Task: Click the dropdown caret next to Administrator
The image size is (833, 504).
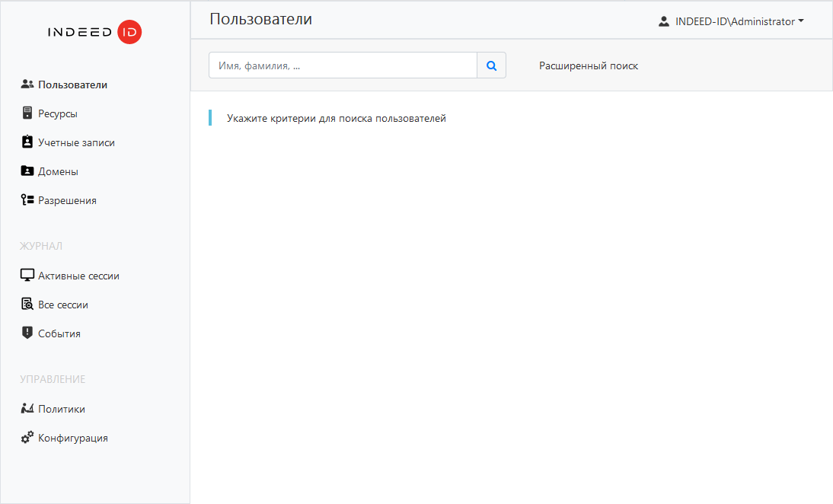Action: click(801, 22)
